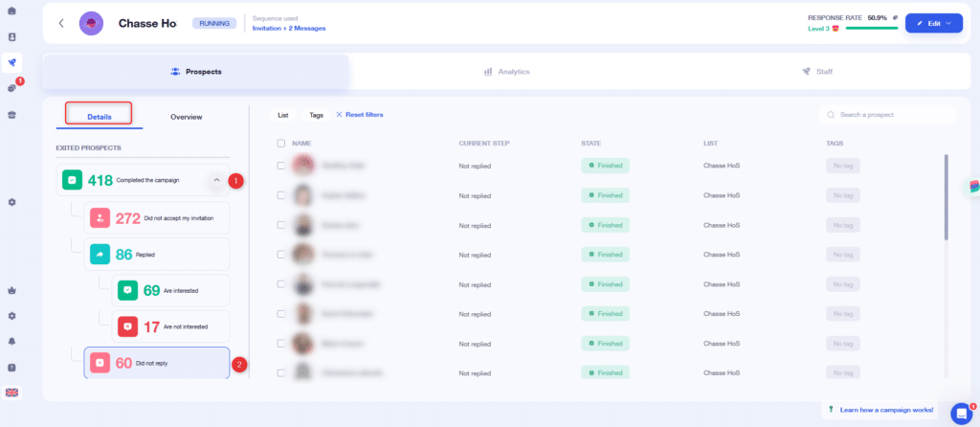
Task: Open the Invitation + 2 Messages sequence link
Action: [x=289, y=28]
